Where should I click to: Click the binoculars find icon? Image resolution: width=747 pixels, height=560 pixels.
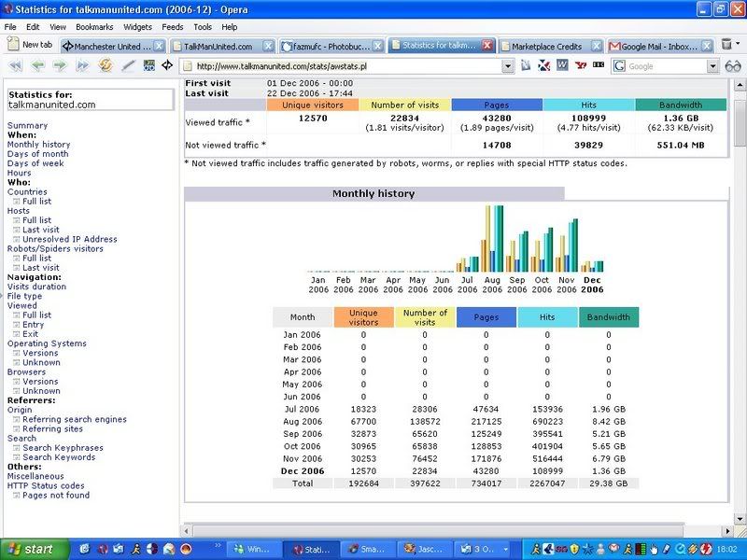732,66
